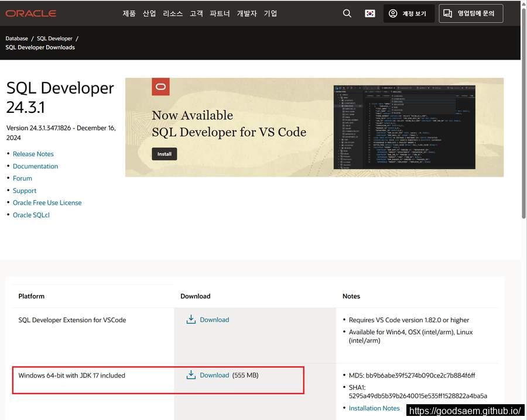This screenshot has height=420, width=527.
Task: Click download icon for VSCode extension
Action: pos(191,319)
